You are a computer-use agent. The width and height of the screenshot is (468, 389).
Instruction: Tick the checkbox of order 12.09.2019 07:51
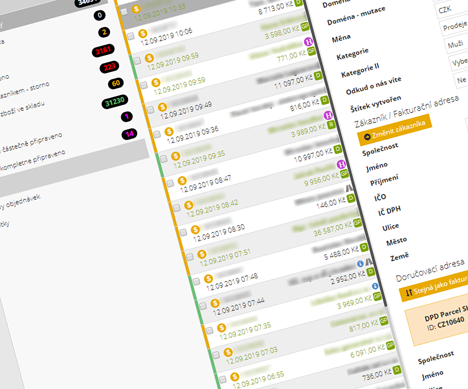click(190, 257)
